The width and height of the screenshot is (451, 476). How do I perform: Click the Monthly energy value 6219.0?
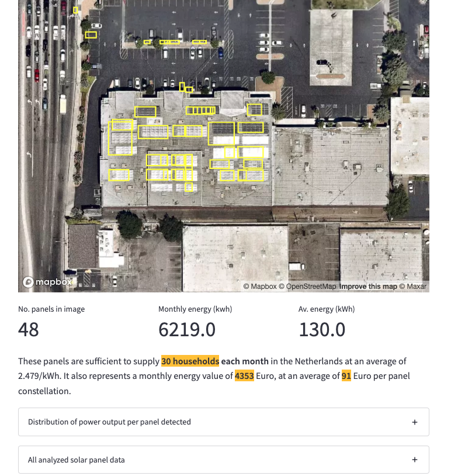point(187,329)
